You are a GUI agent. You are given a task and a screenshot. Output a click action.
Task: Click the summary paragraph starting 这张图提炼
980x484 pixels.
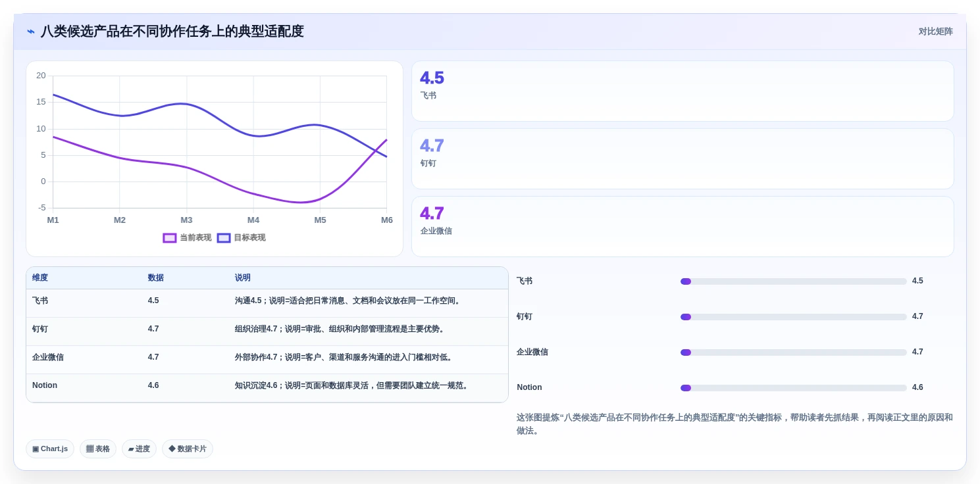tap(735, 424)
